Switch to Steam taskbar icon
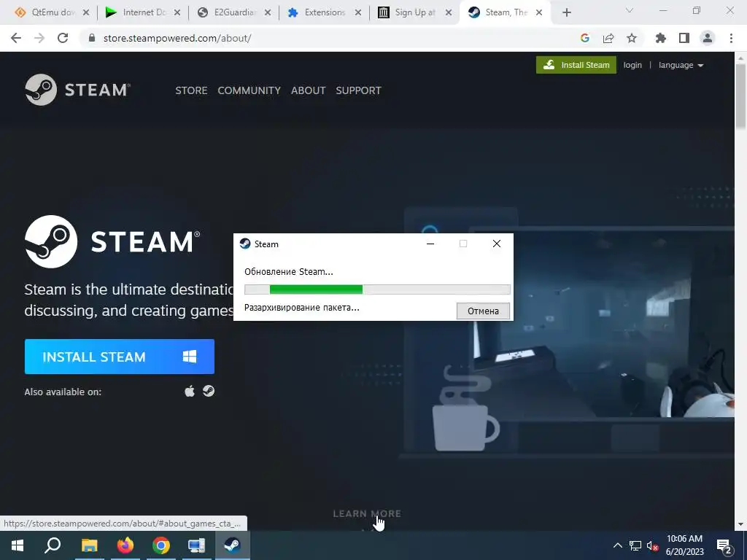The image size is (747, 560). tap(233, 545)
